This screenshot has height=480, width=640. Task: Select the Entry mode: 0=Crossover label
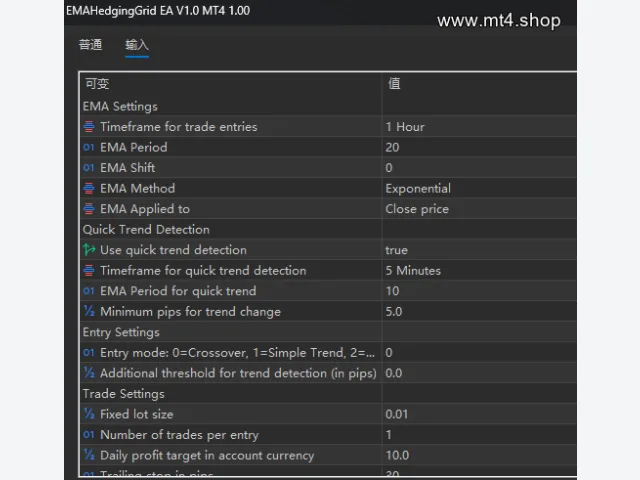tap(237, 353)
